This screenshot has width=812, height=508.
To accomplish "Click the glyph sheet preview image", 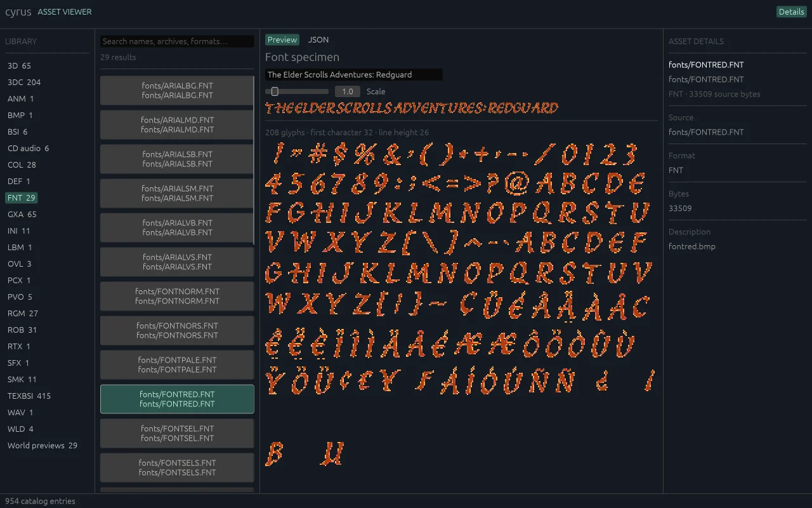I will point(461,305).
